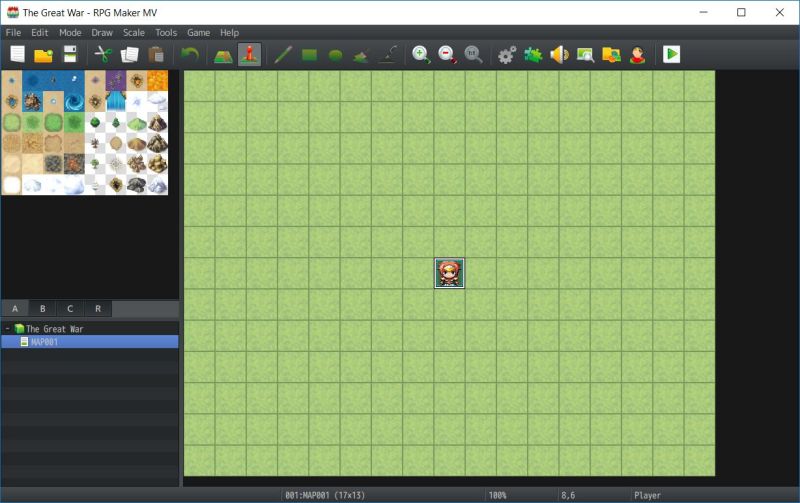Viewport: 800px width, 503px height.
Task: Click the Paste clipboard icon
Action: pyautogui.click(x=156, y=54)
